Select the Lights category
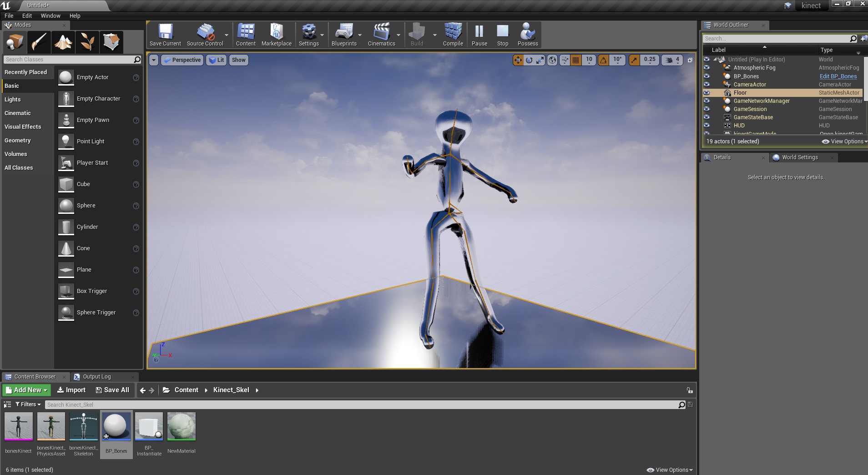The image size is (868, 475). coord(13,100)
